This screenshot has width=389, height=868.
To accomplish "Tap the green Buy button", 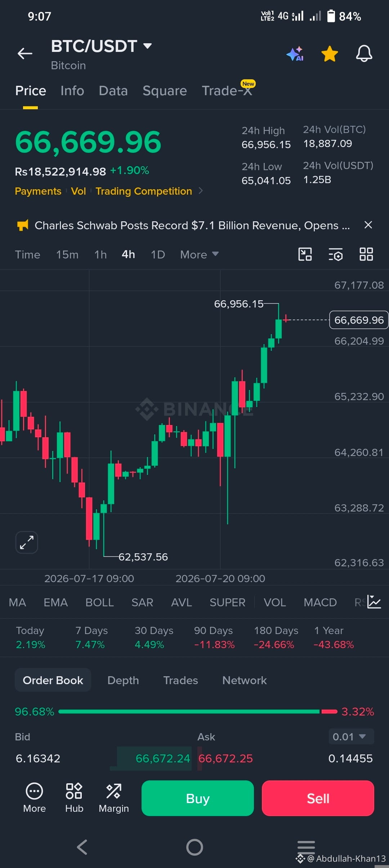I will 198,798.
